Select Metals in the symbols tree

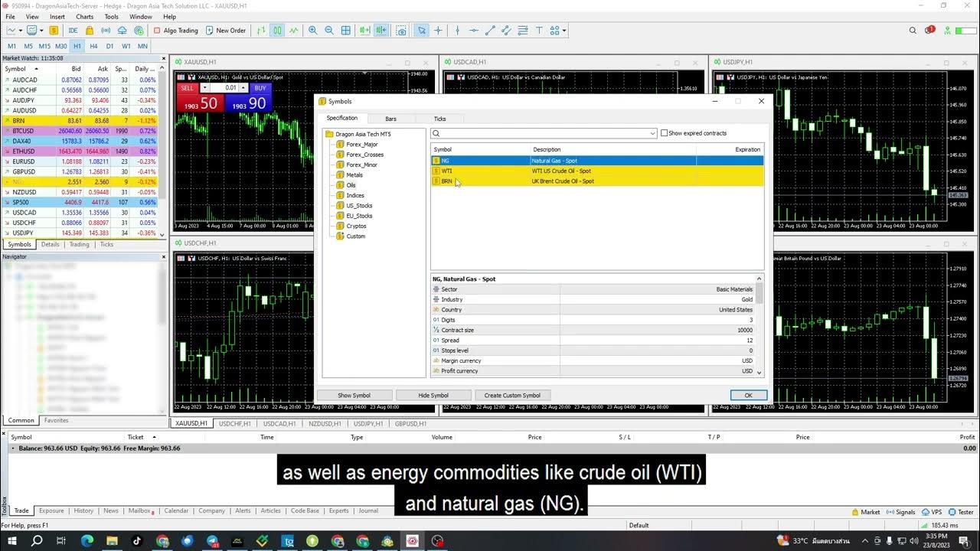[x=354, y=174]
